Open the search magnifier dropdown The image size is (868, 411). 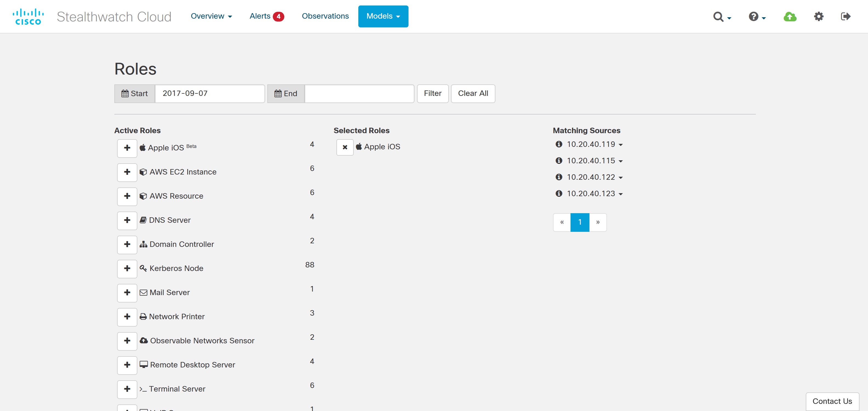(722, 16)
